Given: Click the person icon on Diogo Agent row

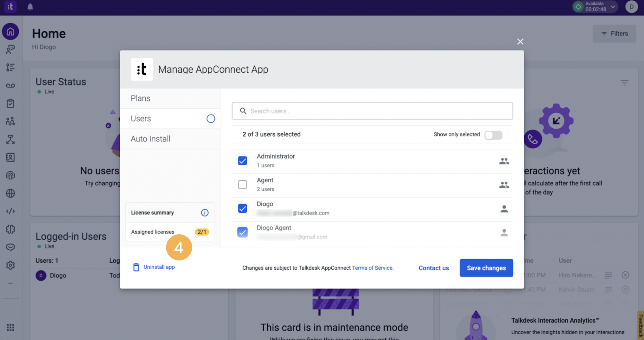Looking at the screenshot, I should (x=504, y=233).
